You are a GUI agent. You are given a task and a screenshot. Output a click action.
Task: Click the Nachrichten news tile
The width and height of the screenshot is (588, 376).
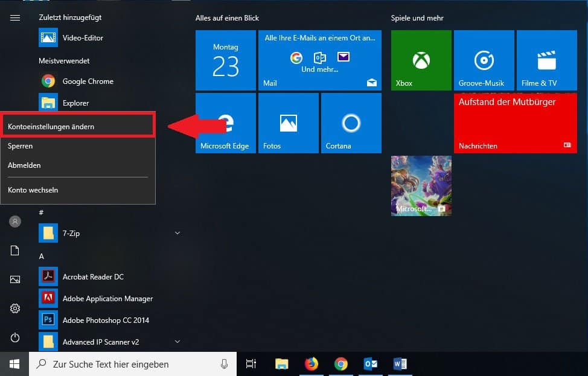click(x=515, y=123)
